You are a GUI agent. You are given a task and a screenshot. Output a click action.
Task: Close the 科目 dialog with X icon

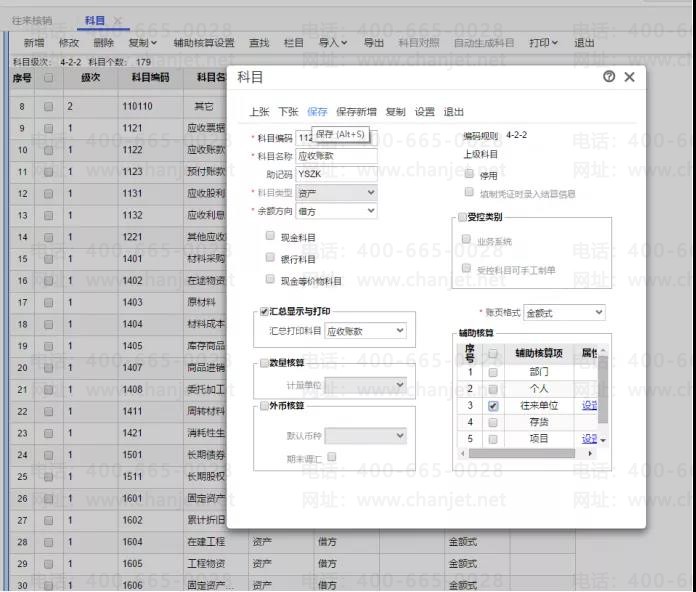click(x=629, y=77)
